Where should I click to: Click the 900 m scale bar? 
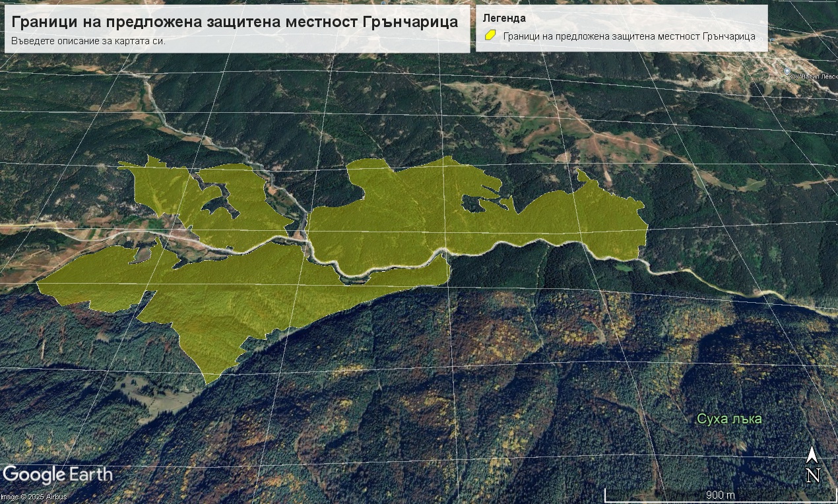pyautogui.click(x=719, y=494)
